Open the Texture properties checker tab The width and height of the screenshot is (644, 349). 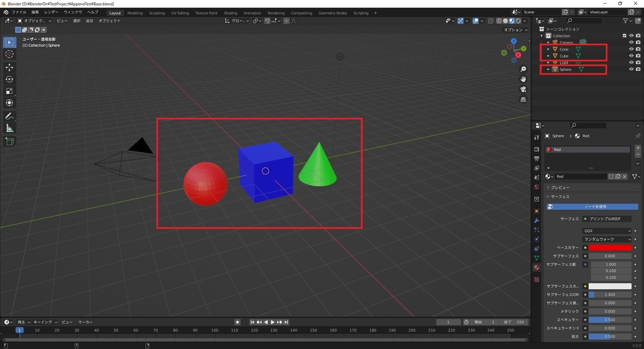[537, 280]
